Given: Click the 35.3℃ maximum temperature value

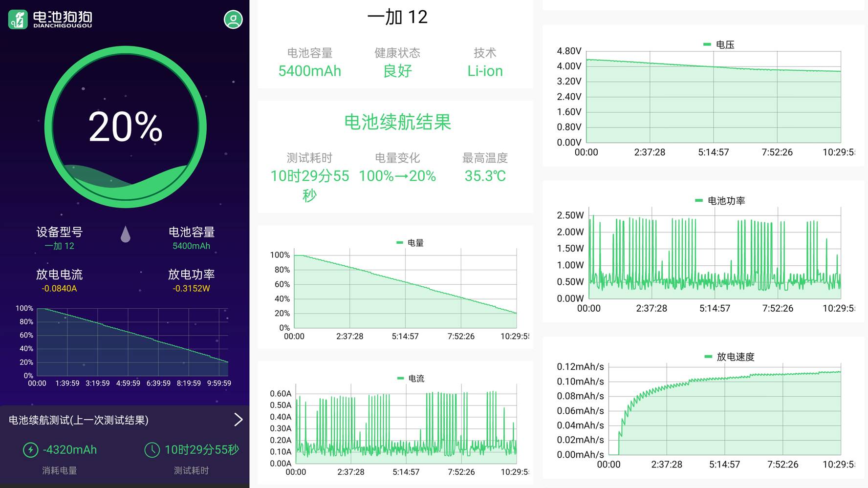Looking at the screenshot, I should [485, 176].
